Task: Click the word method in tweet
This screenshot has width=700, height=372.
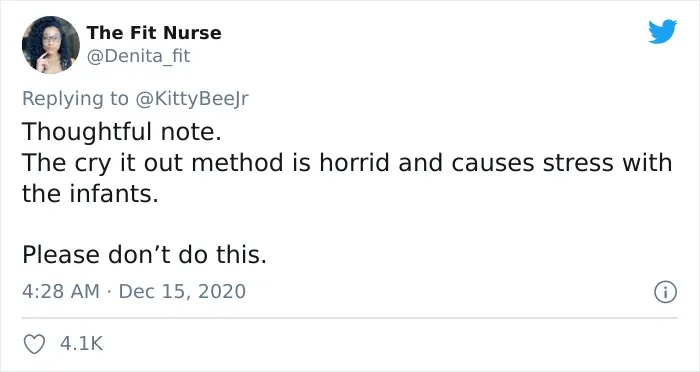Action: [238, 162]
